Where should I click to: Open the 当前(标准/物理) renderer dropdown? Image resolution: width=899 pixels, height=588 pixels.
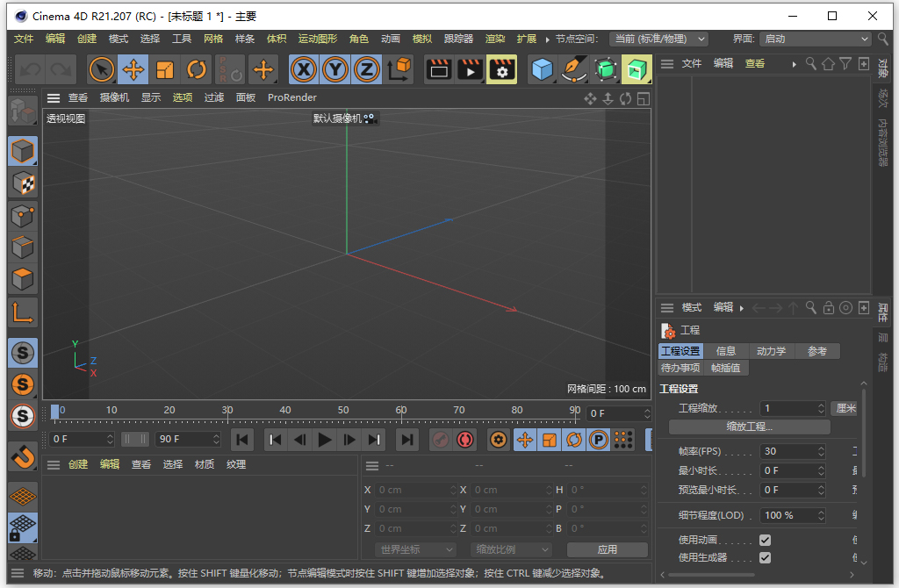659,39
